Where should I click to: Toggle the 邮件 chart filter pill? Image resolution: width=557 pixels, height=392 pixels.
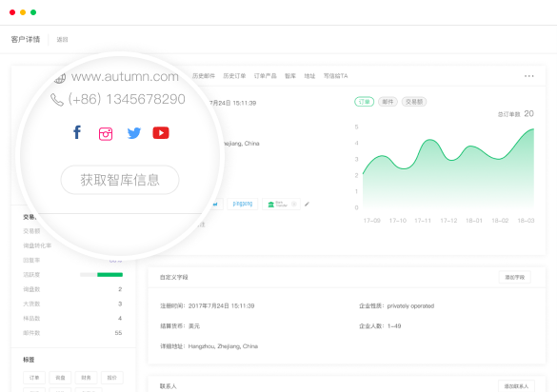coord(388,102)
